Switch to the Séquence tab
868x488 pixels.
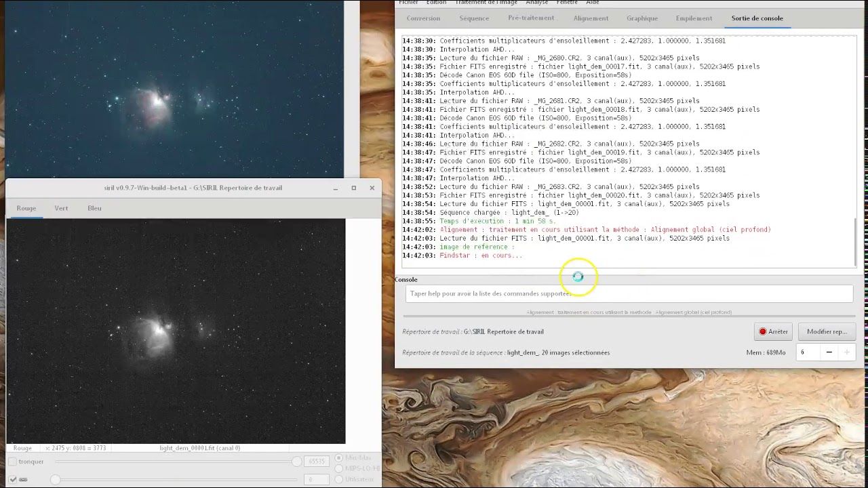pos(474,18)
